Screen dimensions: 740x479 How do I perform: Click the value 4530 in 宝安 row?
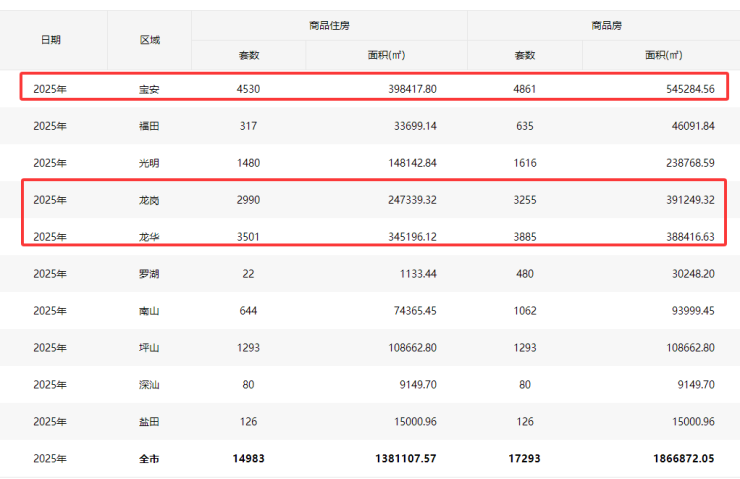[248, 89]
